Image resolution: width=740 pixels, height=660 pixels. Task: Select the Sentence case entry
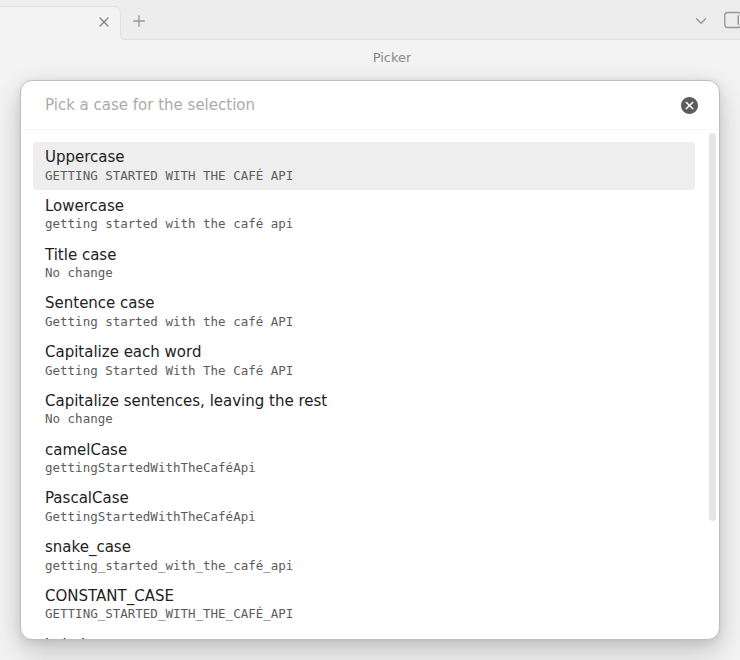[x=364, y=312]
